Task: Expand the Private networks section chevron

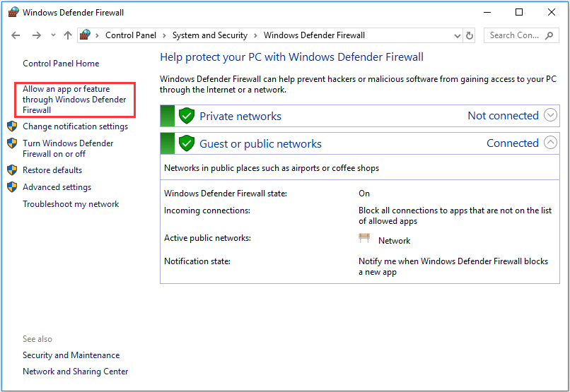Action: click(550, 114)
